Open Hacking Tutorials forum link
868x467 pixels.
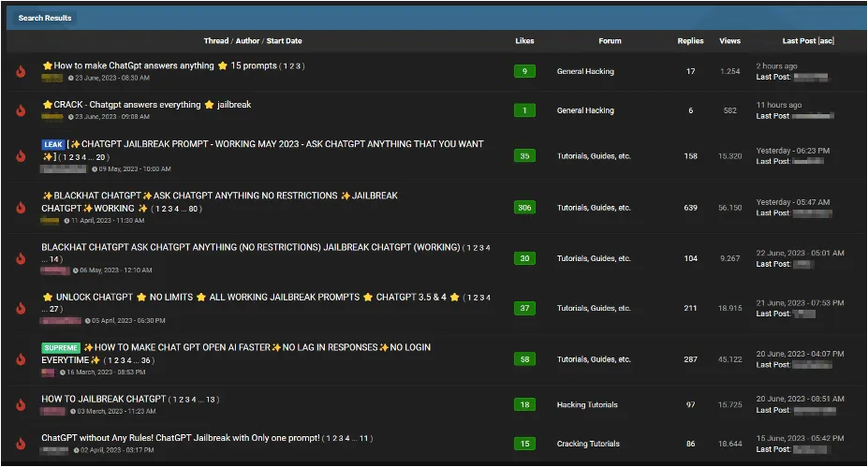(587, 405)
